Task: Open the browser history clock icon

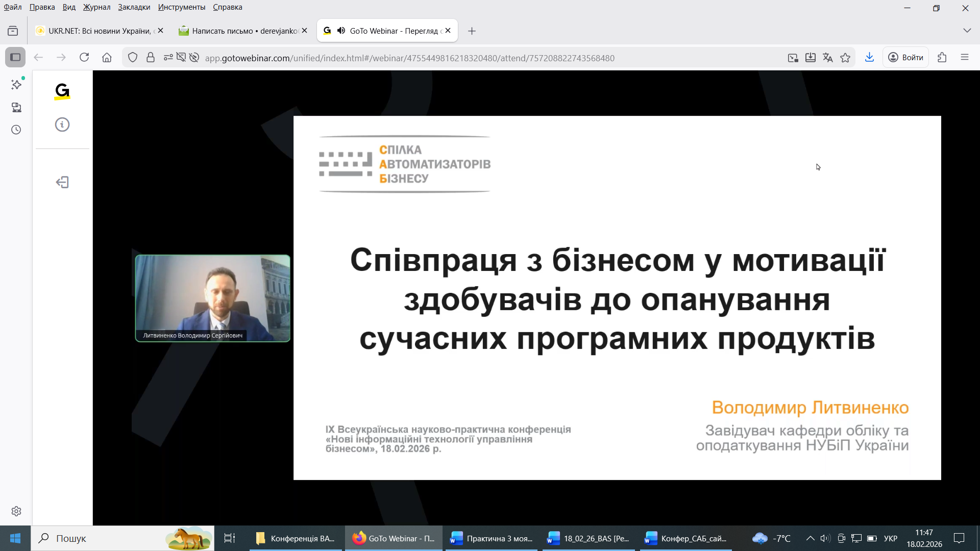Action: (16, 130)
